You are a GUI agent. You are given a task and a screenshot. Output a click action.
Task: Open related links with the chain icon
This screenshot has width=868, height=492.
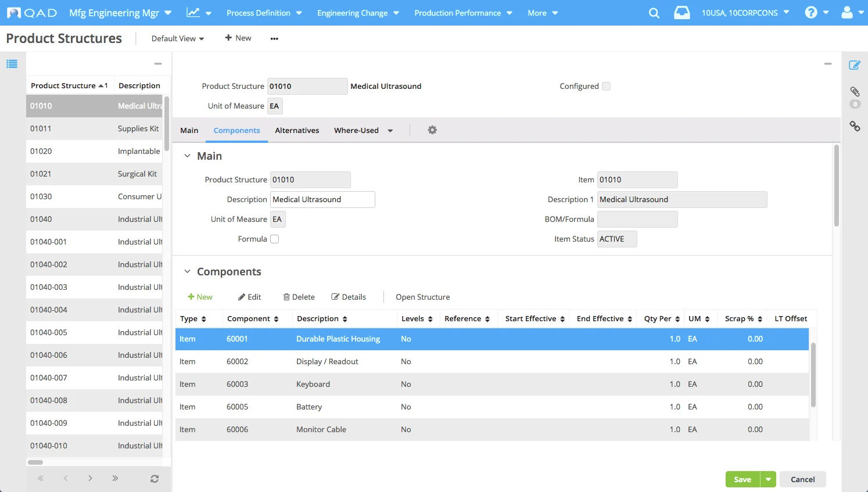point(855,126)
